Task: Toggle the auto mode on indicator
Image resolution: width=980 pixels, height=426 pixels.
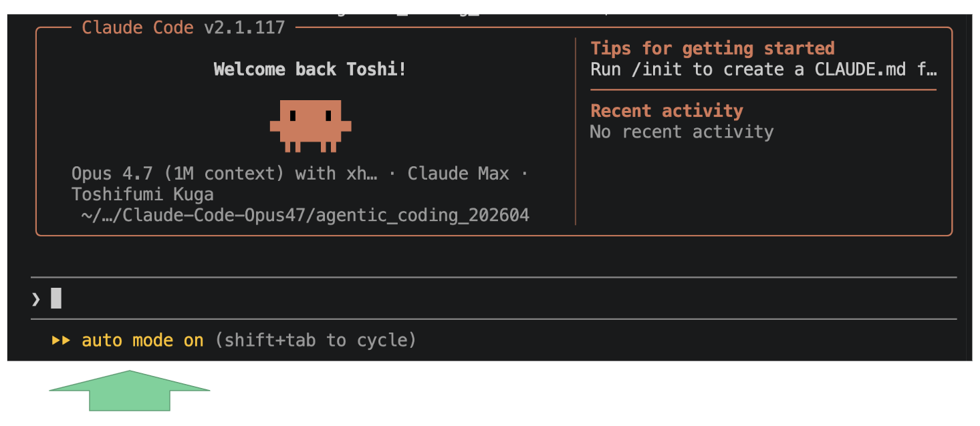Action: pyautogui.click(x=142, y=341)
